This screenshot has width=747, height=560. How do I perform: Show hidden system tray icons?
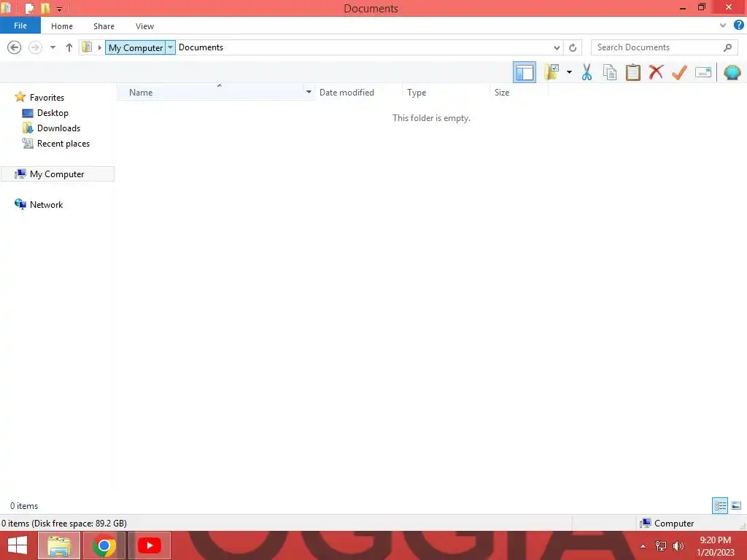point(643,546)
